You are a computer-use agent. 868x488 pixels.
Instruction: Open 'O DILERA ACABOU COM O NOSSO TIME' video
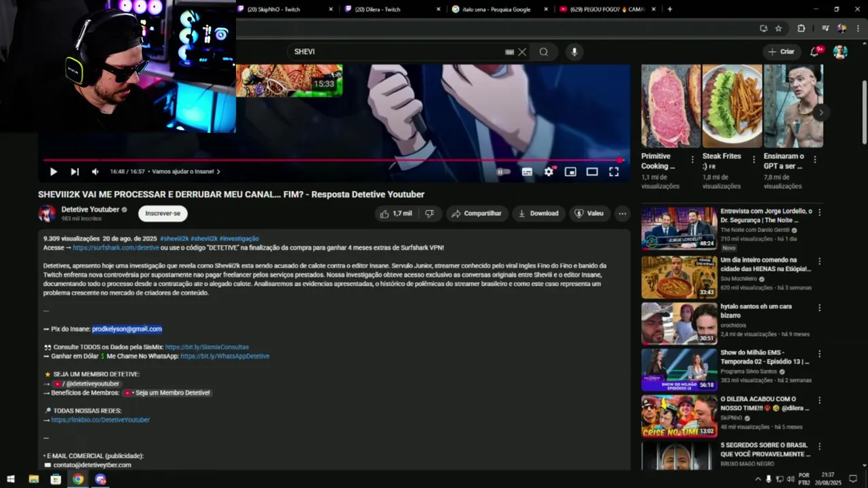(765, 404)
